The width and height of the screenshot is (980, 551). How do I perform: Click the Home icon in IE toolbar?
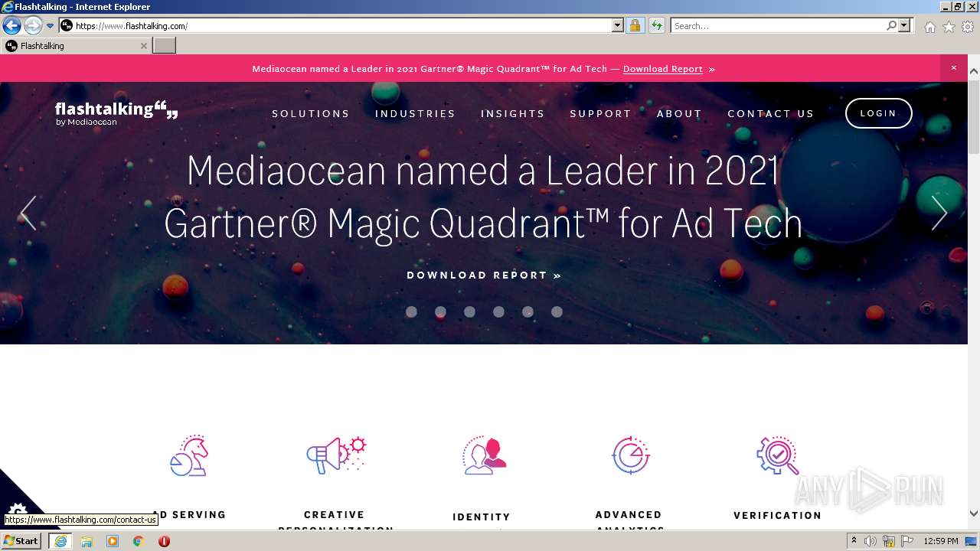(929, 27)
